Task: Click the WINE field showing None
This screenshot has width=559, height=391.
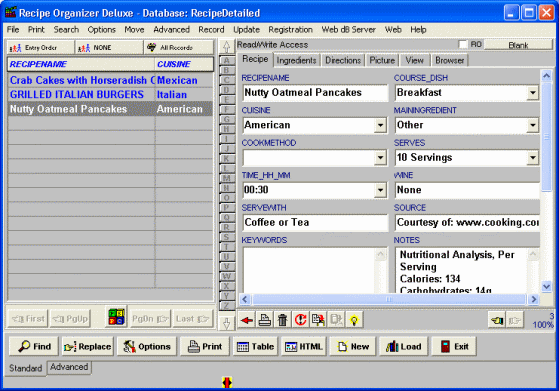Action: click(467, 190)
